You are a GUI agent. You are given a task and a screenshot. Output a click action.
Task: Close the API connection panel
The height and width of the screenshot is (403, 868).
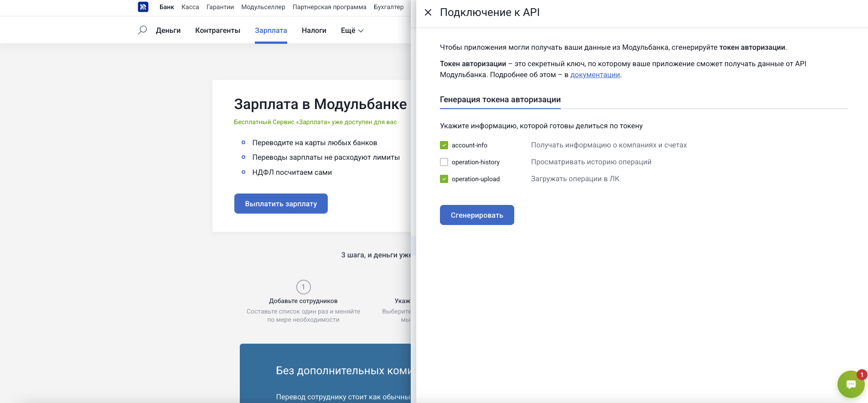(428, 12)
